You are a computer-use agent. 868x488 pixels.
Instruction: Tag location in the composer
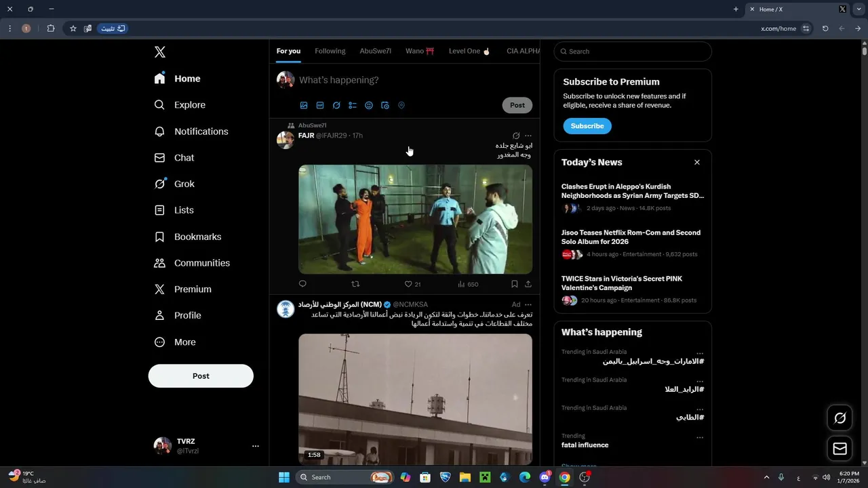401,105
